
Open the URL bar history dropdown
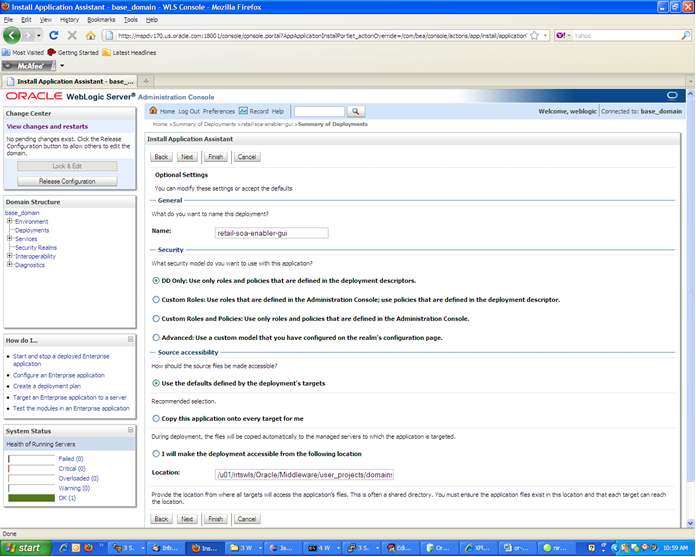pos(546,36)
